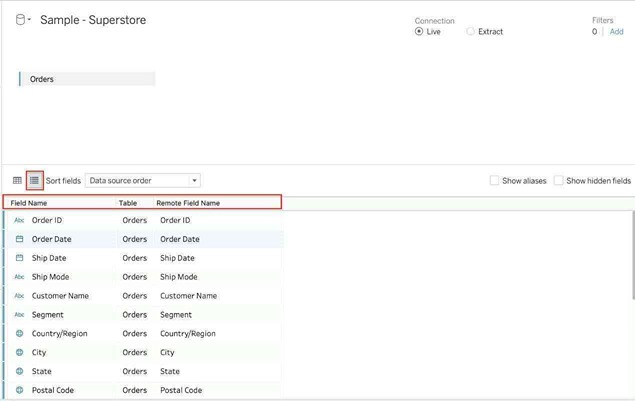Click the date type icon for Ship Date
Image resolution: width=635 pixels, height=401 pixels.
pyautogui.click(x=19, y=259)
